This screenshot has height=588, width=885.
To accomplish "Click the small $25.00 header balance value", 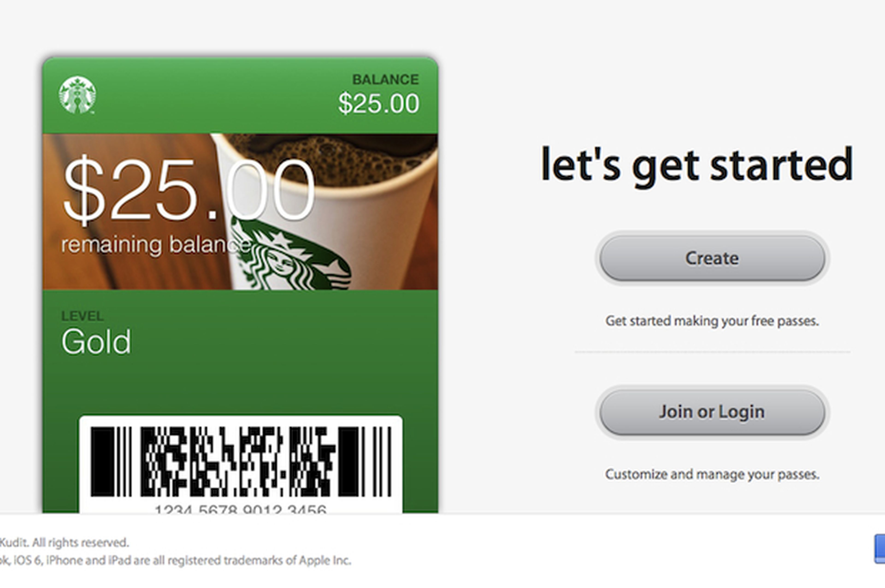I will point(379,103).
